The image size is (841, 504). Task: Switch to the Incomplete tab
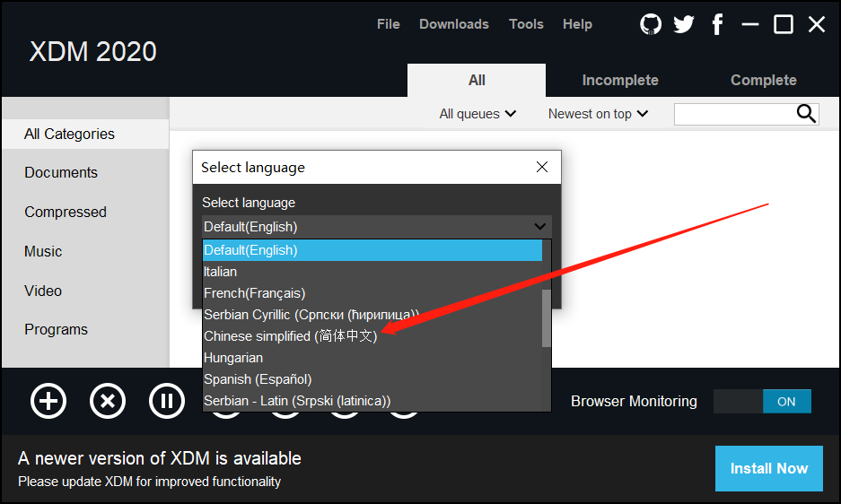click(620, 80)
